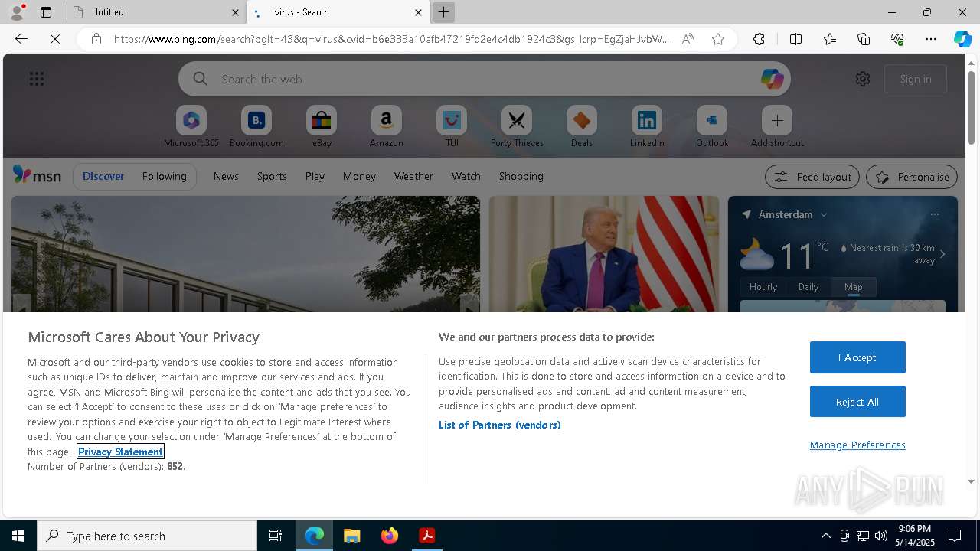The height and width of the screenshot is (551, 980).
Task: Launch Firefox from taskbar
Action: coord(389,536)
